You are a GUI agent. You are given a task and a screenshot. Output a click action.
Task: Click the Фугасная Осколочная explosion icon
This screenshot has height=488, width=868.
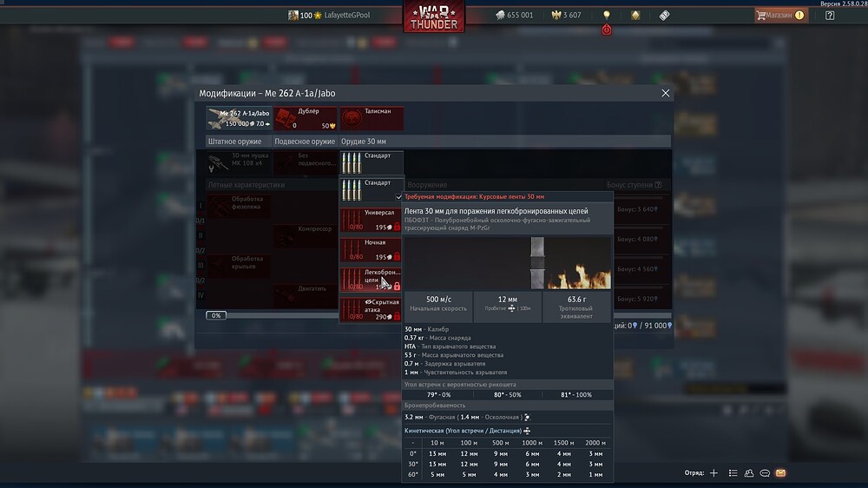pyautogui.click(x=527, y=417)
